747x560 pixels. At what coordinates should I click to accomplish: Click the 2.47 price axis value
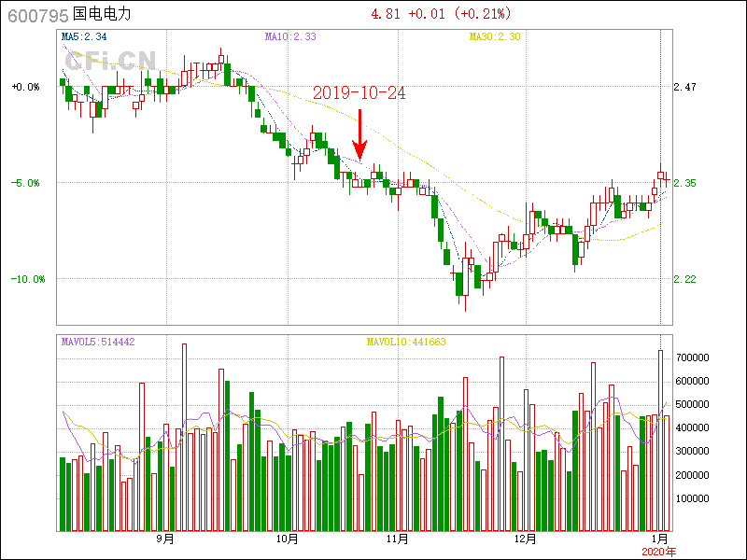point(684,87)
